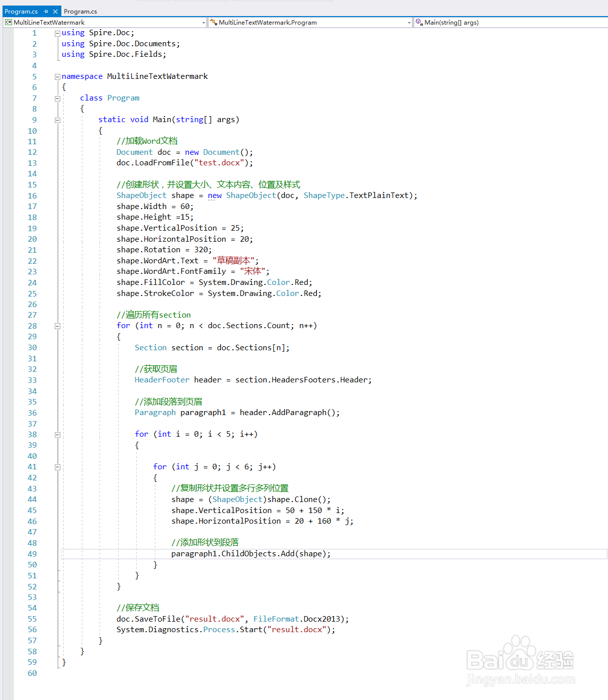
Task: Click the 'shape.VerticalPosition = 25;' line
Action: 180,228
